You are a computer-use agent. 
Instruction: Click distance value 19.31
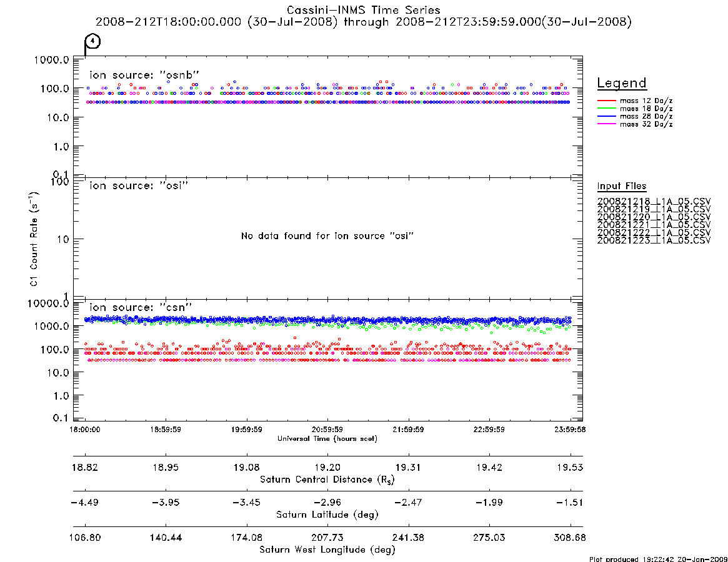point(408,467)
